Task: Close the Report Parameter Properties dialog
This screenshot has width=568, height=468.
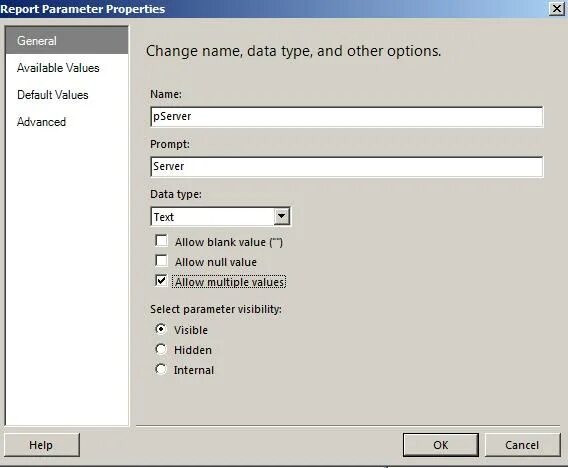Action: (x=557, y=8)
